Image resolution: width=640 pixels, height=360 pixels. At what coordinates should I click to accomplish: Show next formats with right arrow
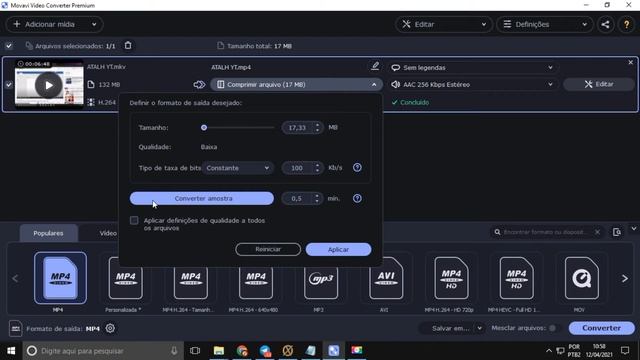[x=625, y=279]
